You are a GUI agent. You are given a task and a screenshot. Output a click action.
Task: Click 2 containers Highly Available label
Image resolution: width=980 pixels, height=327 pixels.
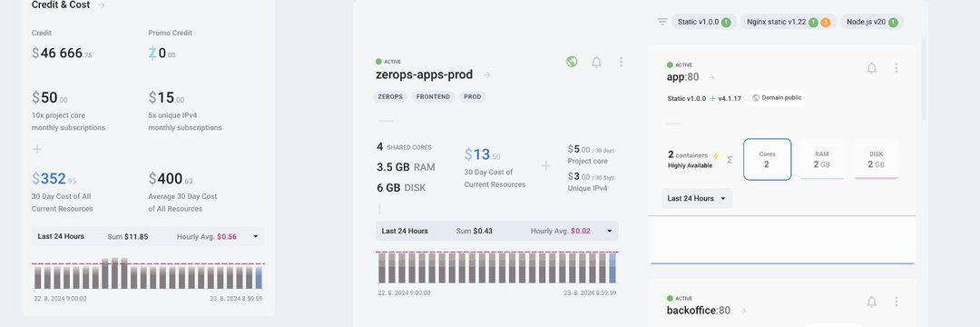(x=690, y=160)
